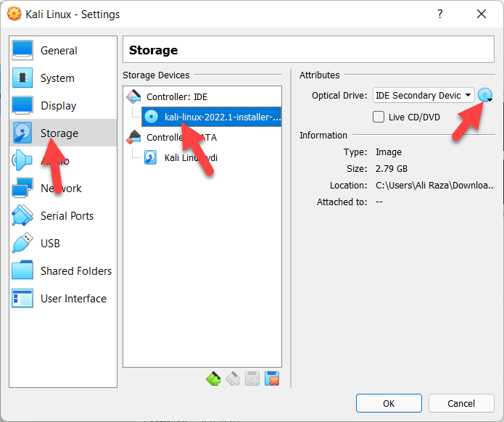Click the add attachment icon

click(x=252, y=378)
